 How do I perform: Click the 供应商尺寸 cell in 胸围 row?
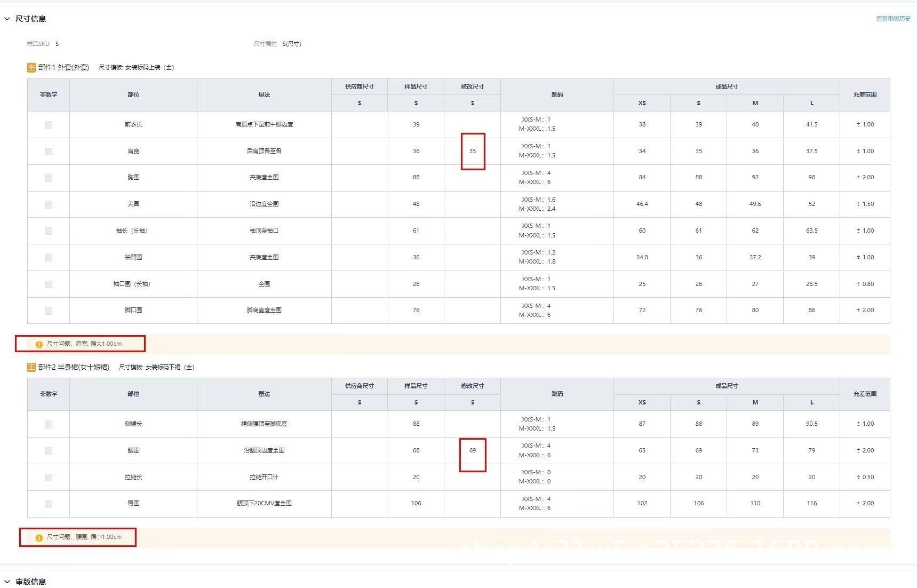coord(360,178)
